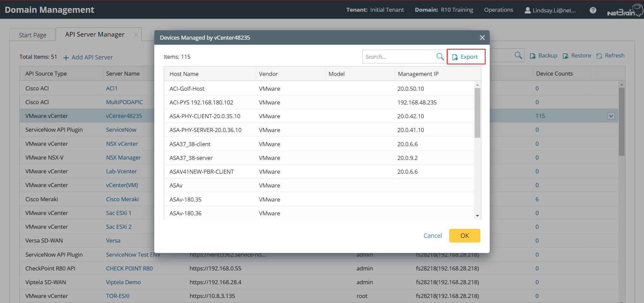Refresh the API server list
Screen dimensions: 644x303
click(610, 56)
